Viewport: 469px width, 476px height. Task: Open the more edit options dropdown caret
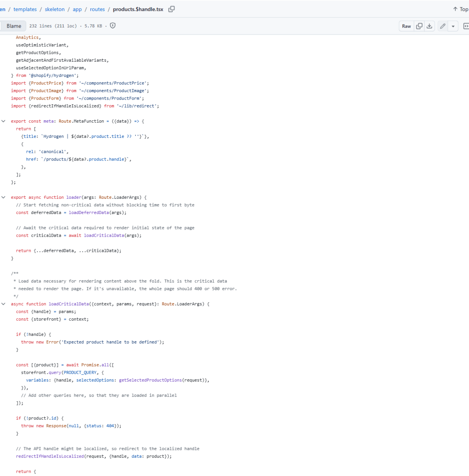tap(453, 26)
